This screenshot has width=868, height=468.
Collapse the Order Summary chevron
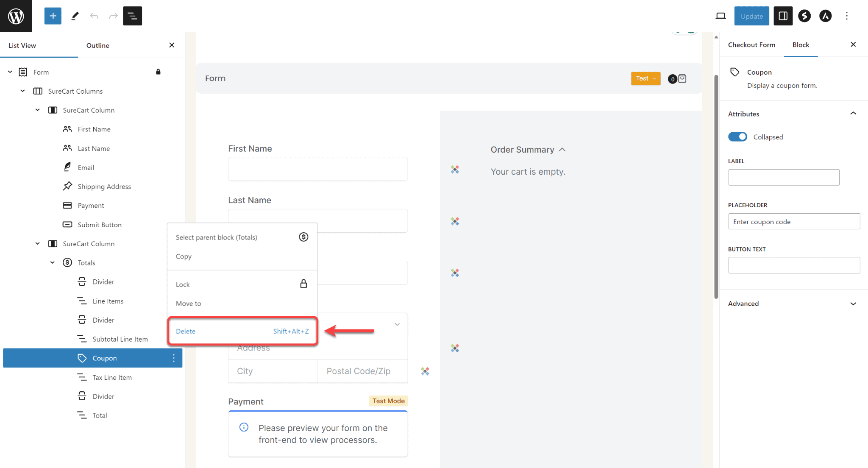[562, 149]
